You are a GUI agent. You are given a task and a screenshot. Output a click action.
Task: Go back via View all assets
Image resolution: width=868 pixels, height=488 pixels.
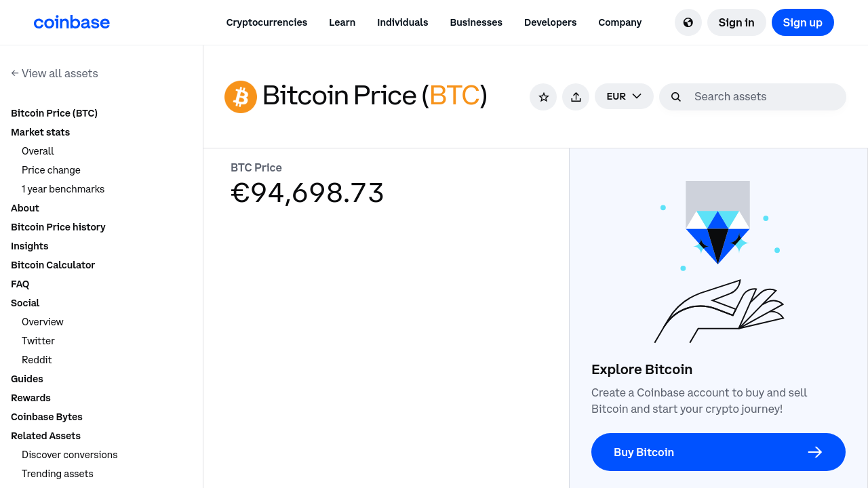click(54, 73)
